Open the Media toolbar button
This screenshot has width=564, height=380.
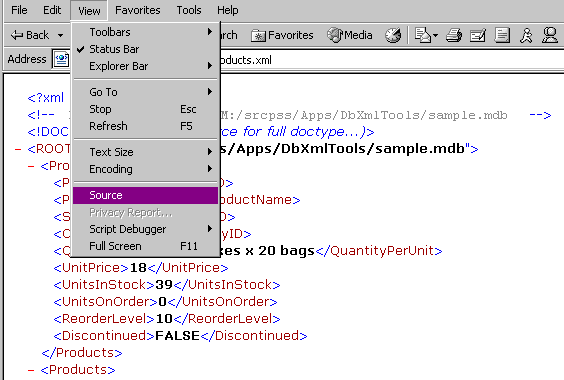pyautogui.click(x=350, y=35)
